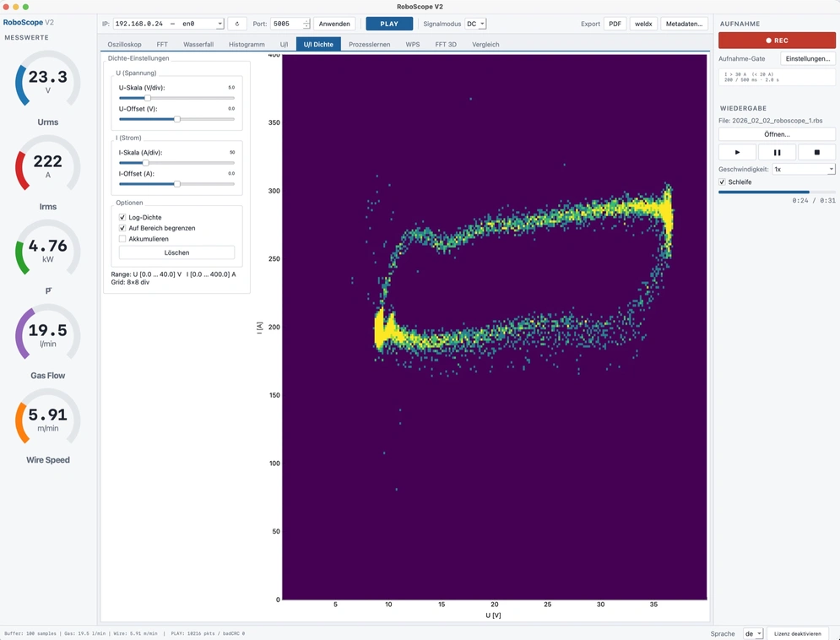This screenshot has width=840, height=640.
Task: Switch to the Oszilloskop tab
Action: point(124,45)
